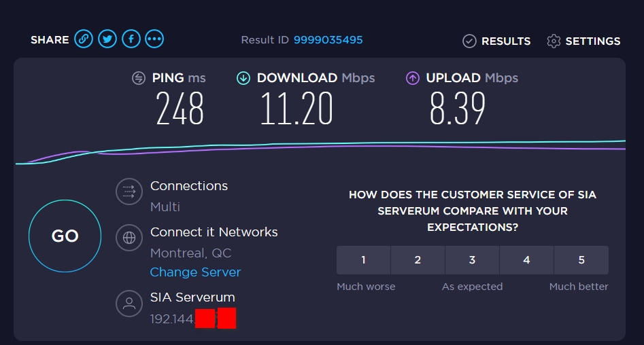Select rating 3, as expected

[x=472, y=260]
